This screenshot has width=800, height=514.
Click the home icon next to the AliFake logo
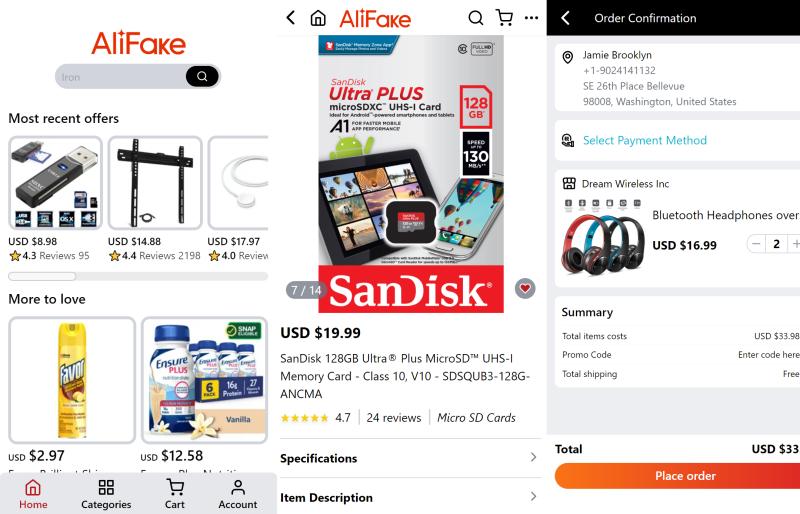(x=318, y=18)
